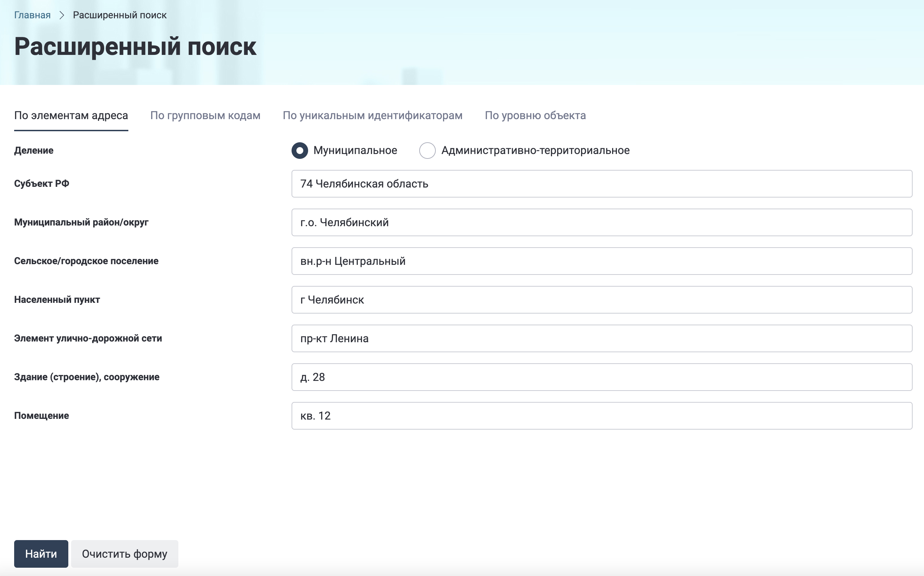Click the breadcrumb chevron separator
The image size is (924, 576).
62,15
